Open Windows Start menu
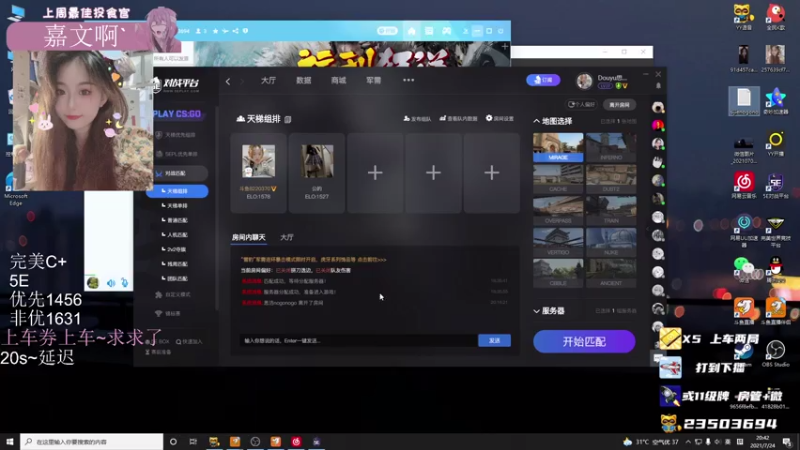 coord(10,442)
